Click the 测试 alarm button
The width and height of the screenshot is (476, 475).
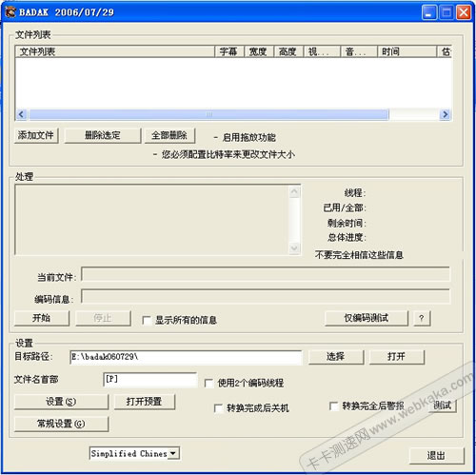coord(443,406)
